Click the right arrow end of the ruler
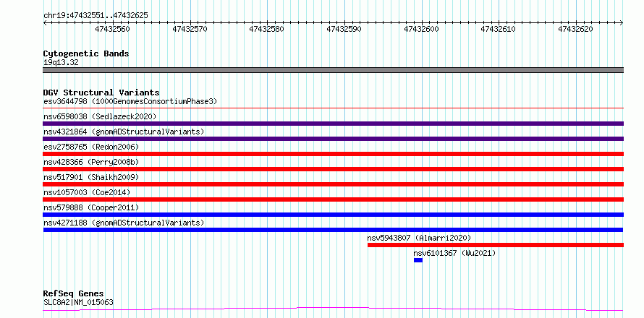The image size is (644, 318). click(x=622, y=22)
